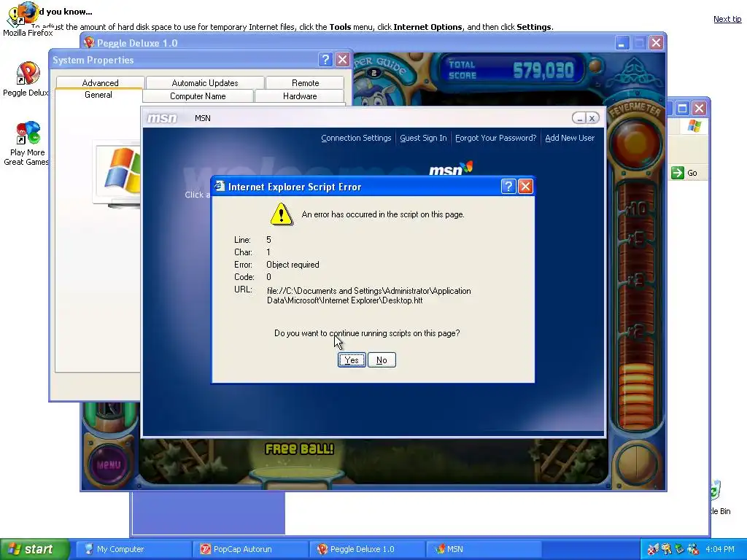Switch to the Remote tab
Viewport: 747px width, 560px height.
click(x=305, y=82)
